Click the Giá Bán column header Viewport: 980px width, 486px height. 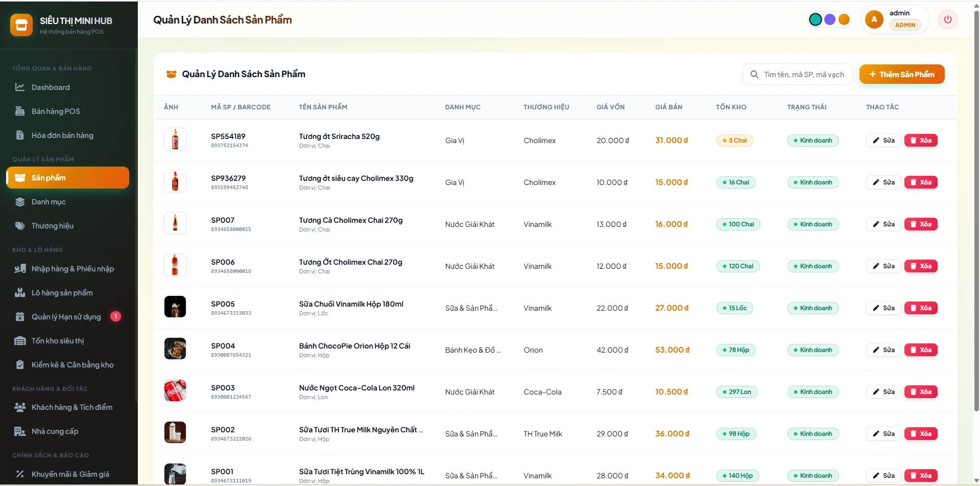point(668,107)
